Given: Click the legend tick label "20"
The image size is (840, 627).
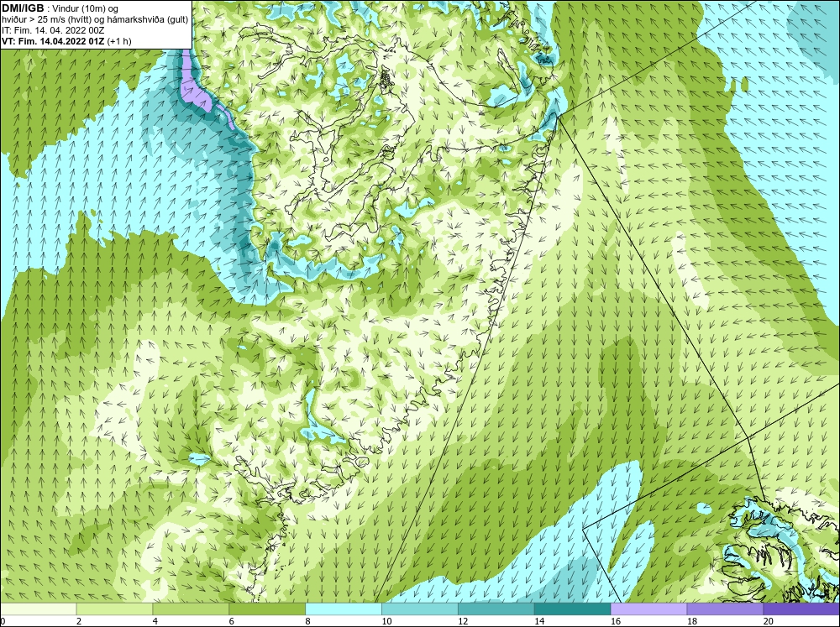Looking at the screenshot, I should (x=769, y=622).
